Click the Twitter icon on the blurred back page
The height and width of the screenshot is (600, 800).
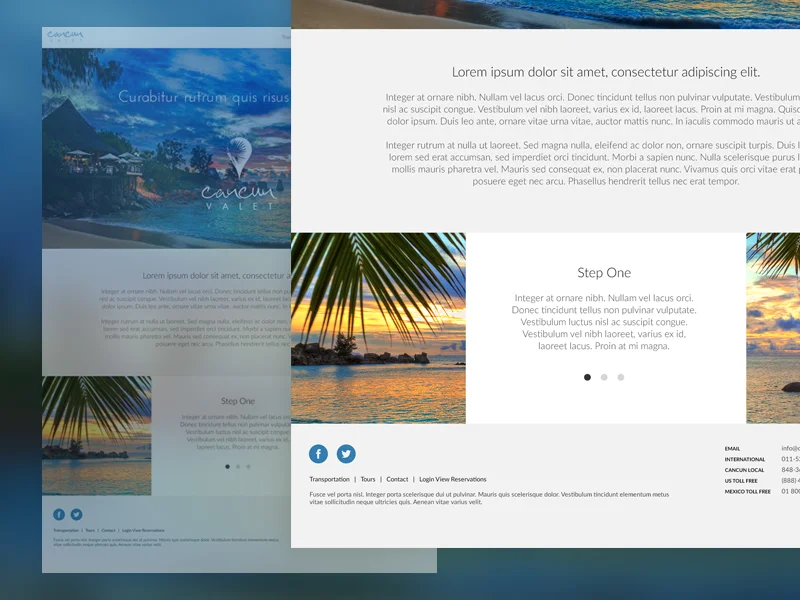coord(77,514)
